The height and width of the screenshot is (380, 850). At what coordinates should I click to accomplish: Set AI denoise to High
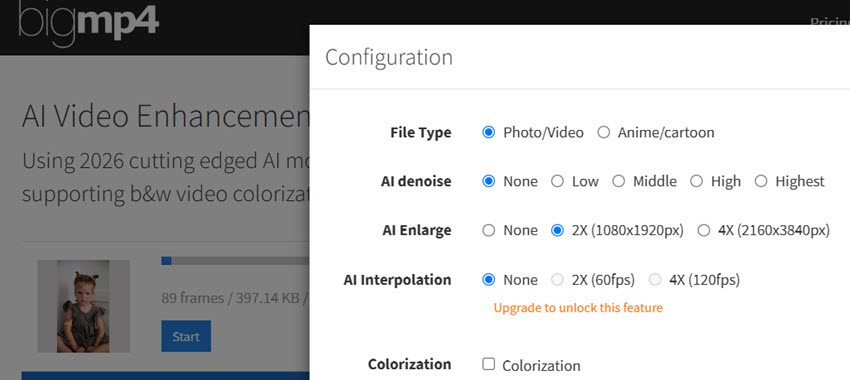pos(697,181)
